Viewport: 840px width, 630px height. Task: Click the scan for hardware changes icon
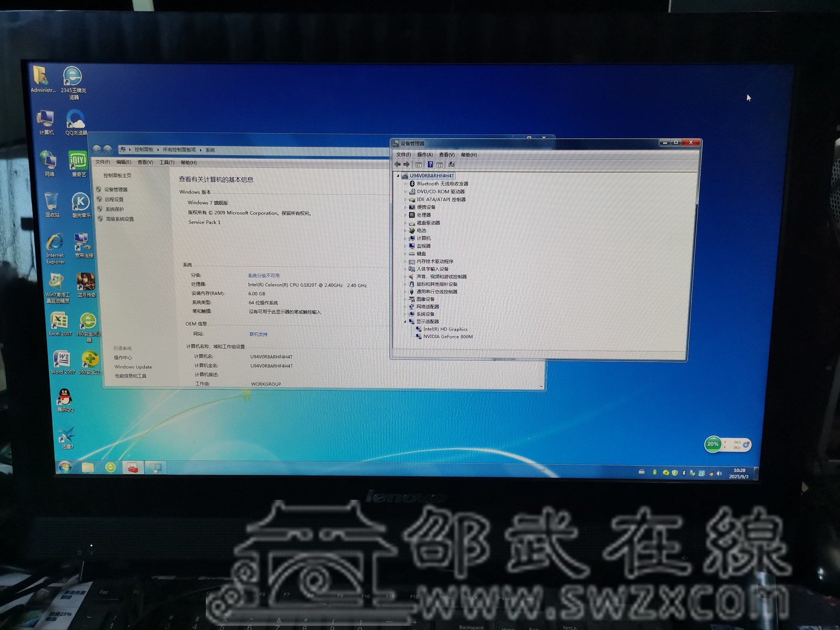(x=451, y=165)
